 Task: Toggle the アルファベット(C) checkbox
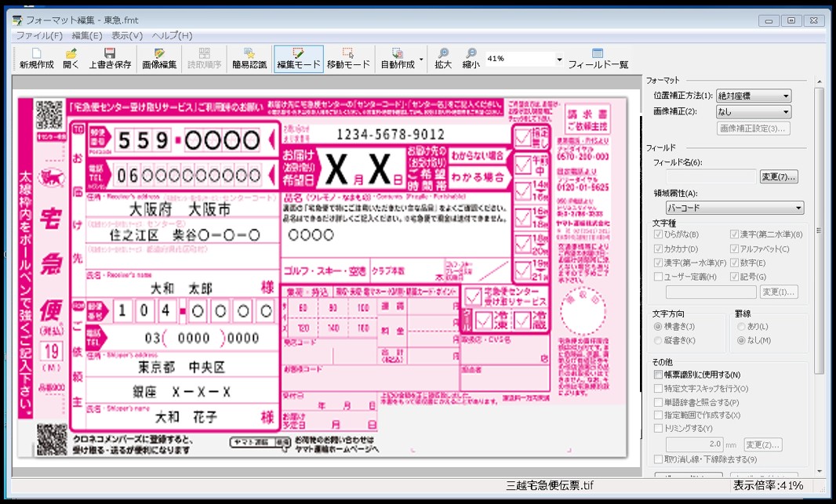pyautogui.click(x=734, y=248)
